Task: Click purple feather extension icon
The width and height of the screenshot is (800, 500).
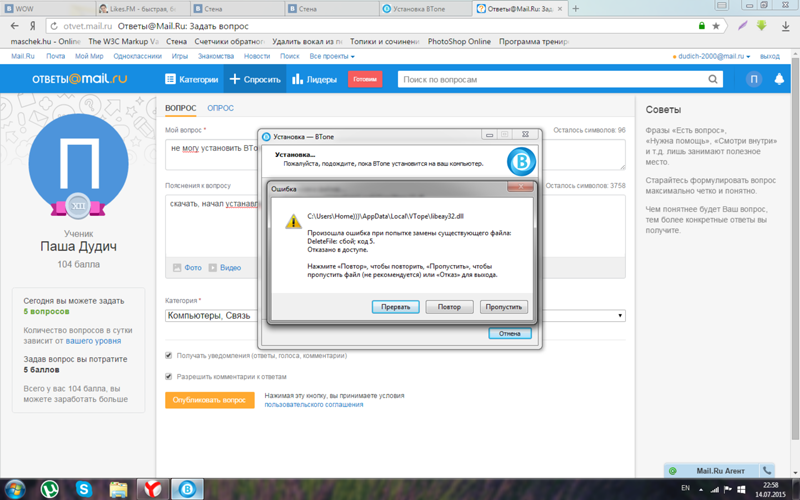Action: (743, 26)
